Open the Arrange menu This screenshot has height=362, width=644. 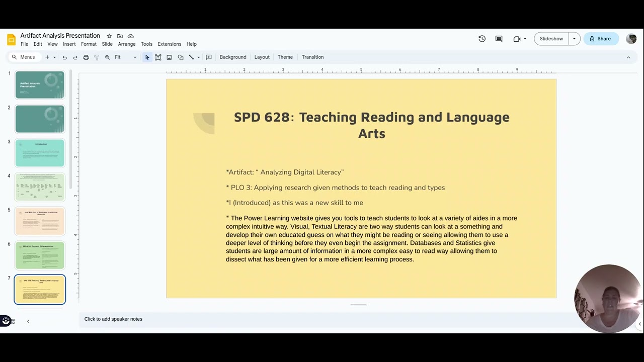[127, 44]
